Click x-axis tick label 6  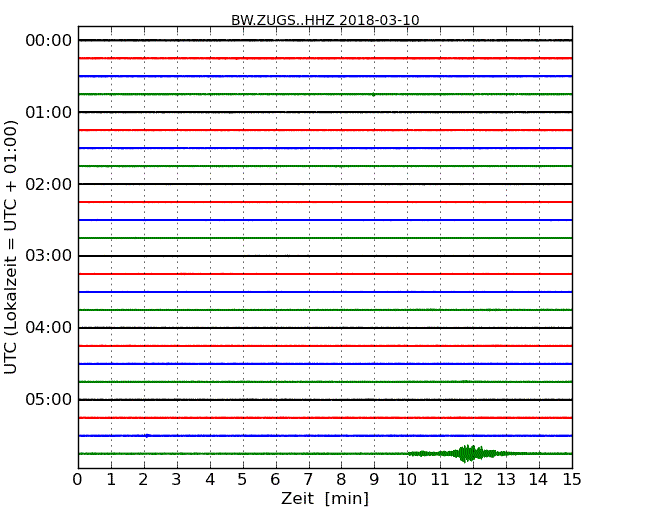click(275, 480)
